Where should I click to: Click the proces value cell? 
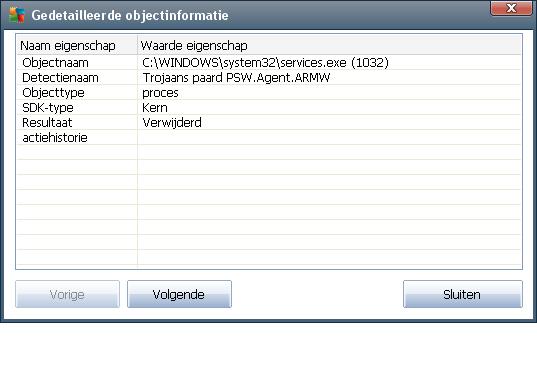click(160, 93)
